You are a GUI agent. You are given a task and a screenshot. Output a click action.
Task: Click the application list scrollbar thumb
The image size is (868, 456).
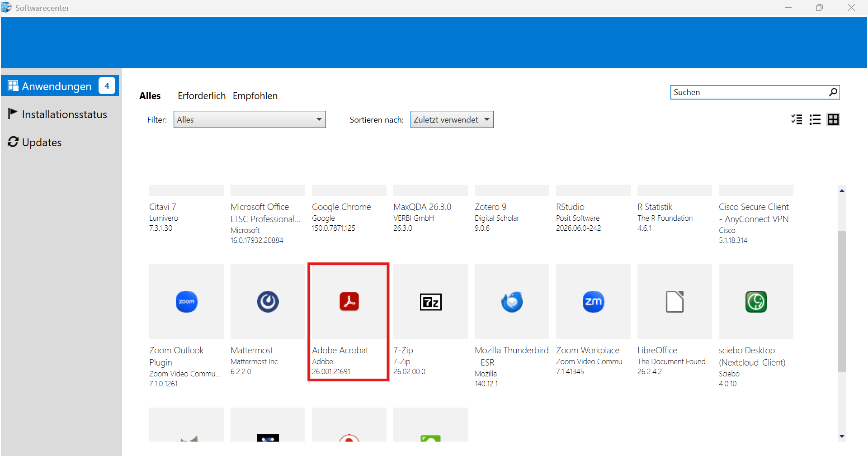click(x=842, y=301)
